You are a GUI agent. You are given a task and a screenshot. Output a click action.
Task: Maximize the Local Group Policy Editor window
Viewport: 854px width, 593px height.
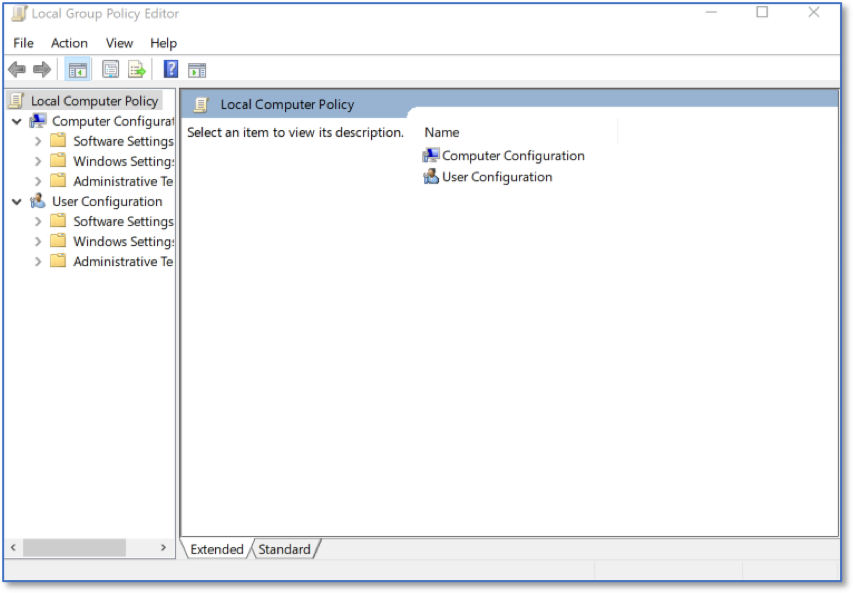click(x=762, y=12)
